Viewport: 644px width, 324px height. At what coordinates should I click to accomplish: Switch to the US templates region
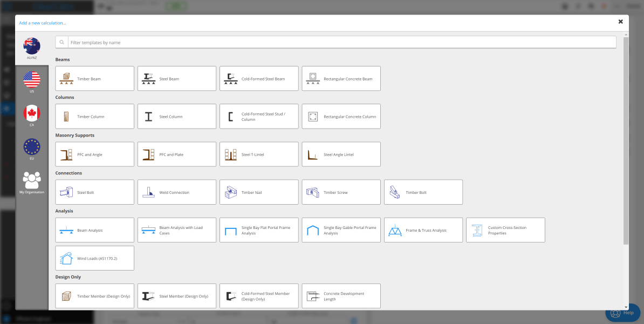coord(31,81)
